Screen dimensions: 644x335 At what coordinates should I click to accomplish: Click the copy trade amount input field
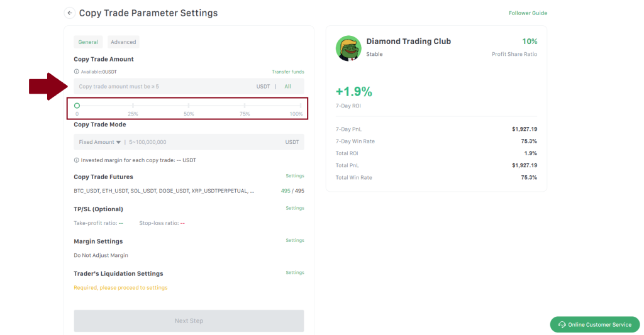pyautogui.click(x=164, y=87)
